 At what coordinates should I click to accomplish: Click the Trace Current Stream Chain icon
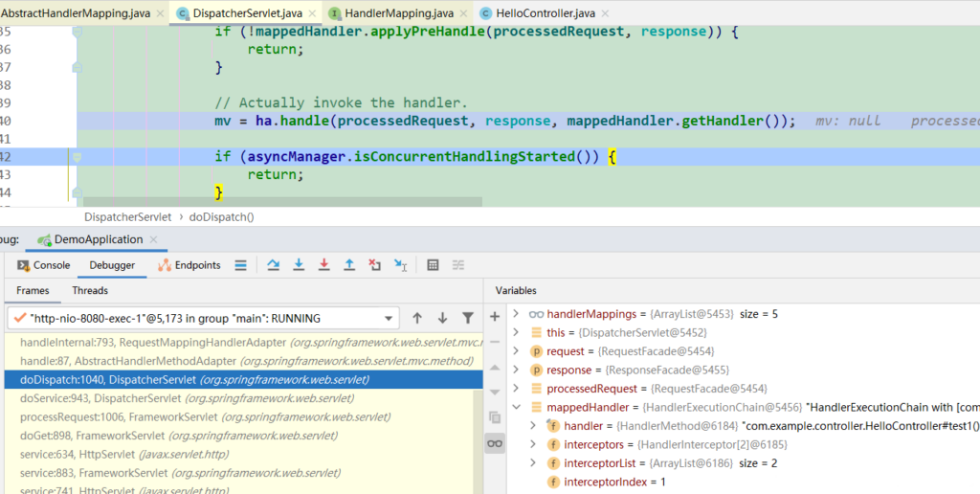[458, 265]
